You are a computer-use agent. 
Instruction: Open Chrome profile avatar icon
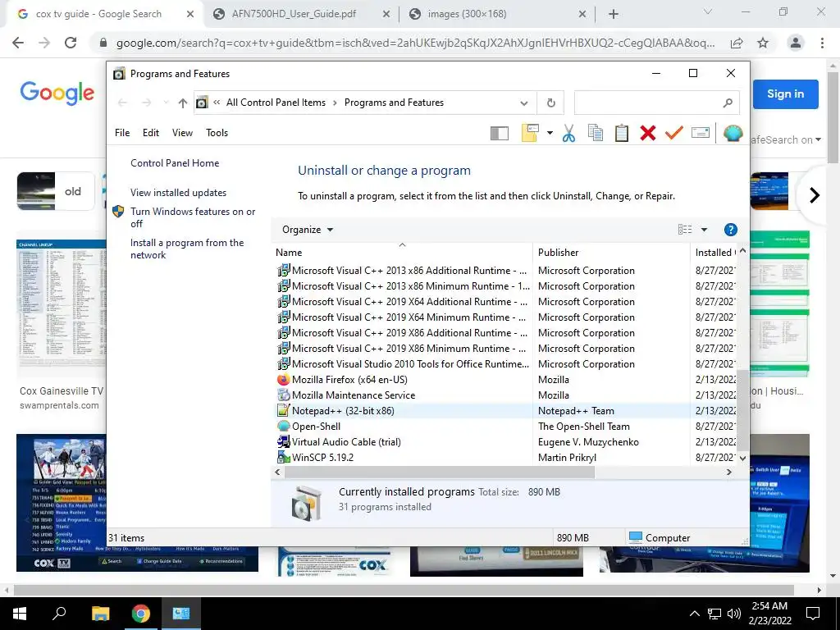(796, 43)
